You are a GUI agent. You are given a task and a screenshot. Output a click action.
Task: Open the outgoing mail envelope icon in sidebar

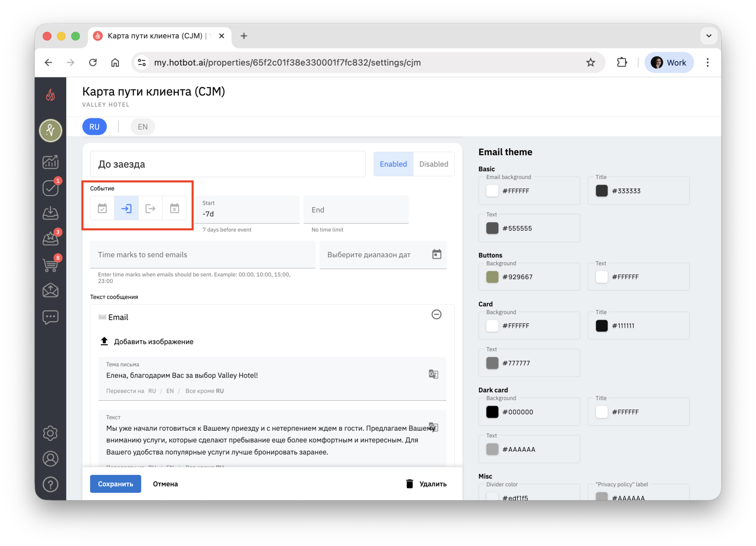pos(50,291)
